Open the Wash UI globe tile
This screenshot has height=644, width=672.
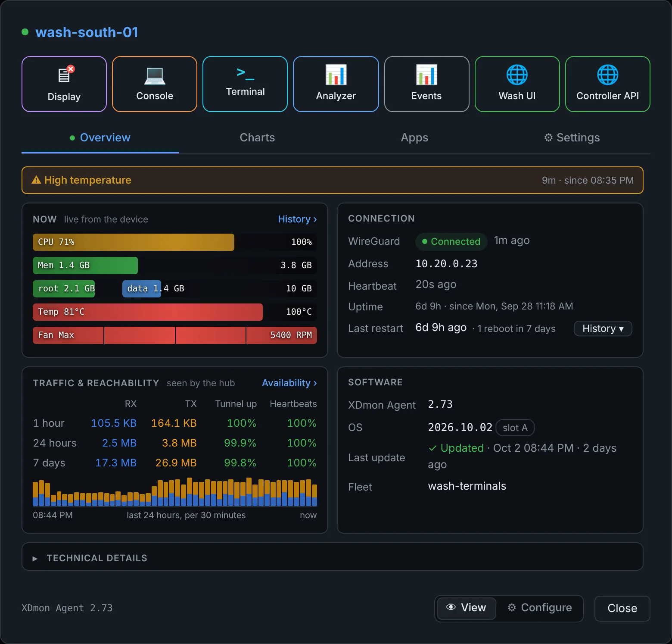[517, 84]
